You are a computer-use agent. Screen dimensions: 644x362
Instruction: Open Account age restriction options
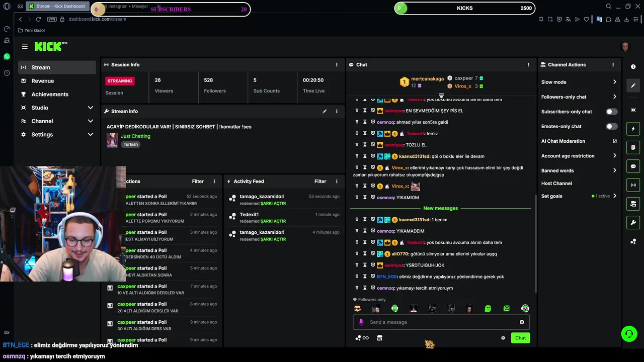(x=579, y=156)
